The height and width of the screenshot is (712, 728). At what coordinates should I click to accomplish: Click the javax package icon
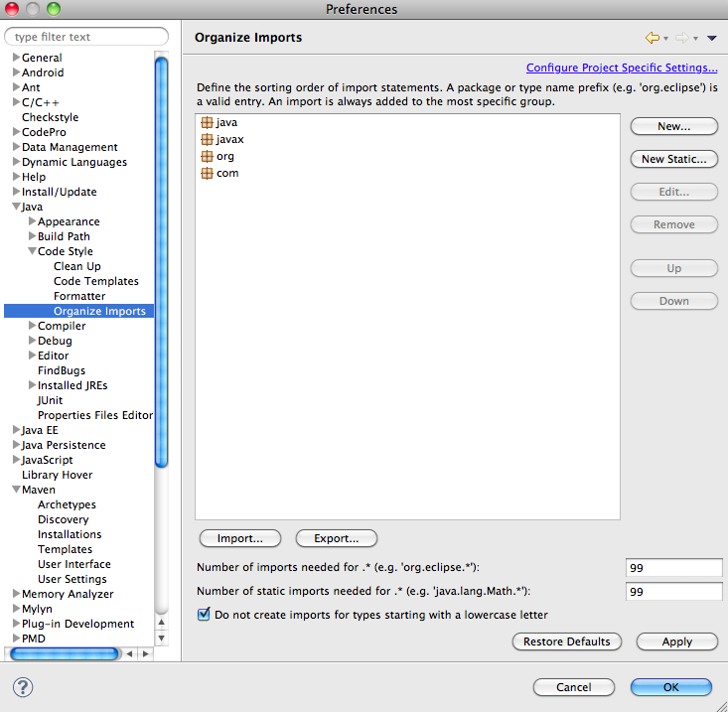point(207,139)
